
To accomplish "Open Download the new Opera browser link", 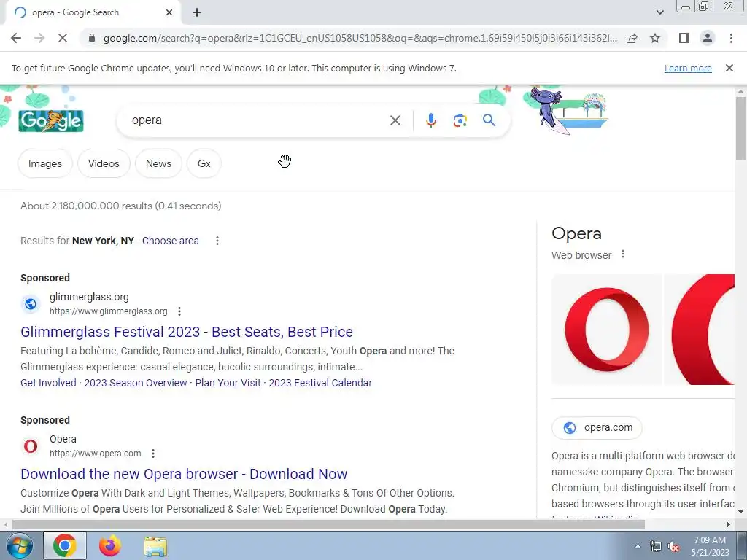I will coord(184,474).
